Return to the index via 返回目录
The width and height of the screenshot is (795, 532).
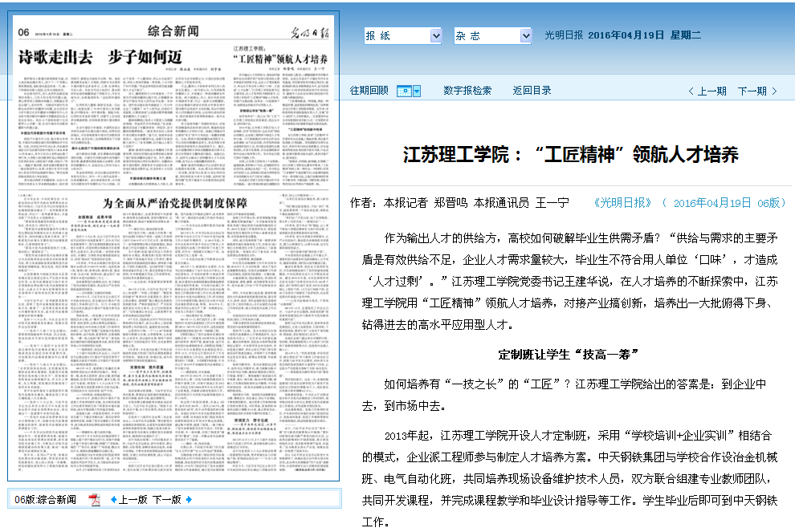pyautogui.click(x=532, y=91)
